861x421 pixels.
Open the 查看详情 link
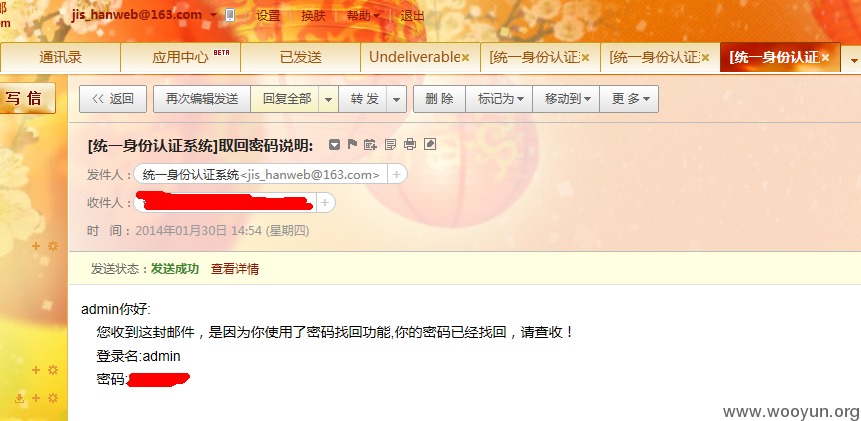point(235,269)
